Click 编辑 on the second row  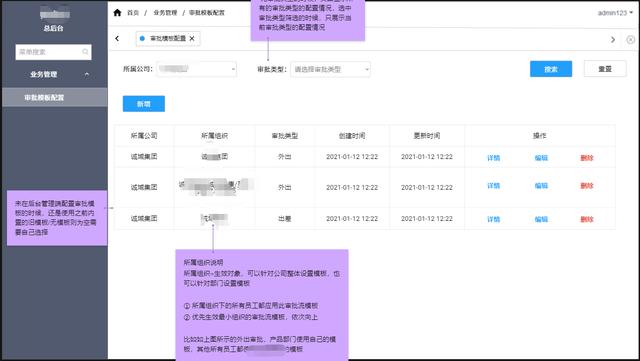pyautogui.click(x=541, y=186)
